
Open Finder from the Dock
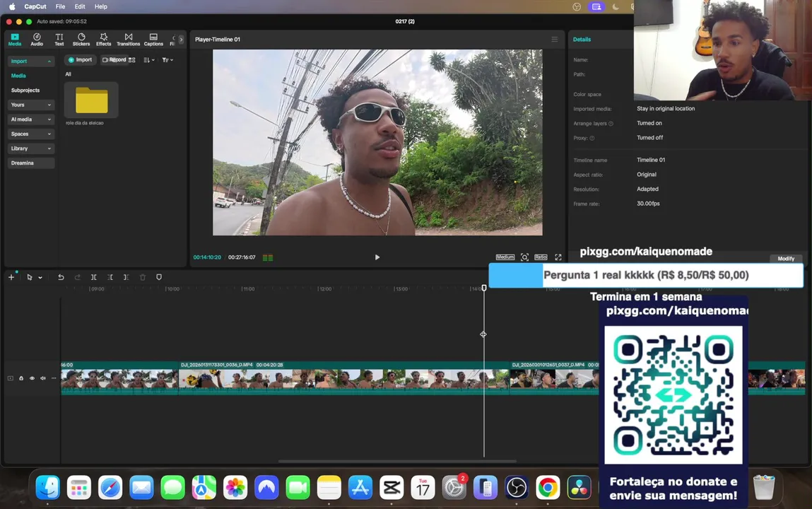(x=47, y=487)
